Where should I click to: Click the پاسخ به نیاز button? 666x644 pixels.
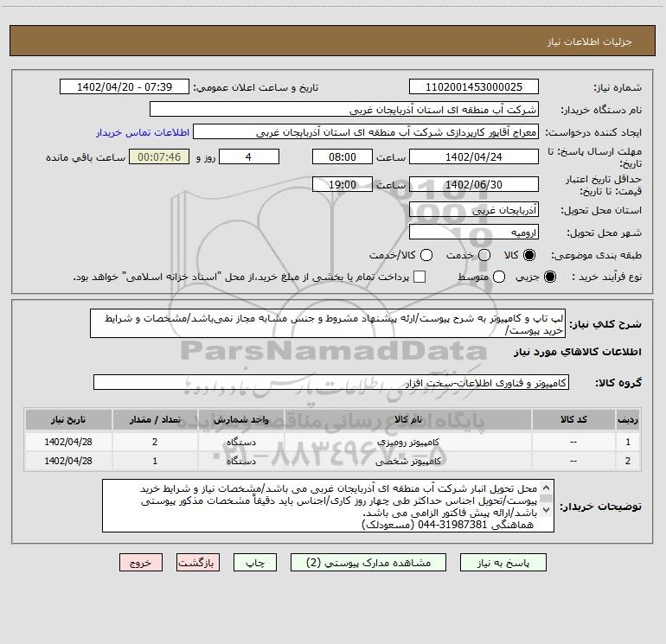(503, 563)
